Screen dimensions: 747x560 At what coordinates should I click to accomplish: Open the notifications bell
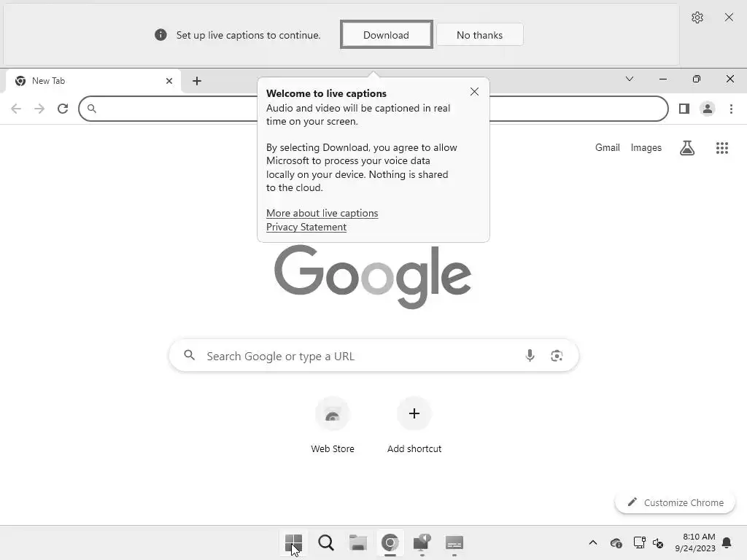[x=727, y=542]
